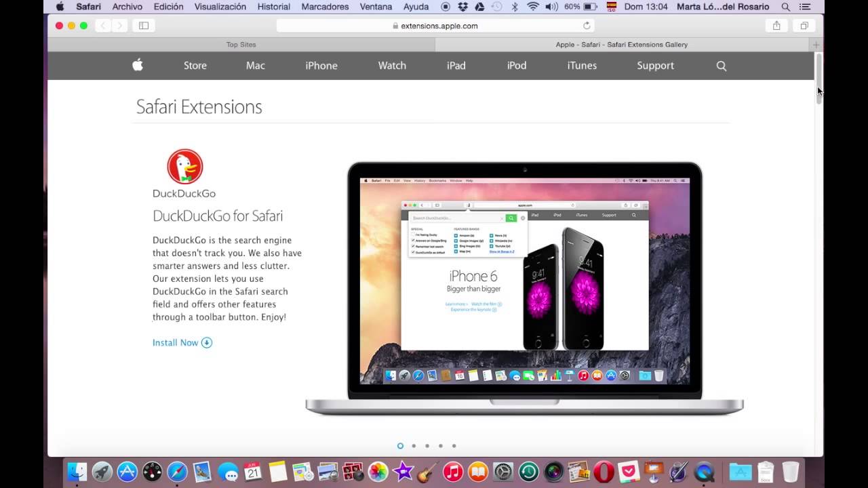Open Dropbox menu bar icon
The image size is (868, 488).
(x=462, y=7)
